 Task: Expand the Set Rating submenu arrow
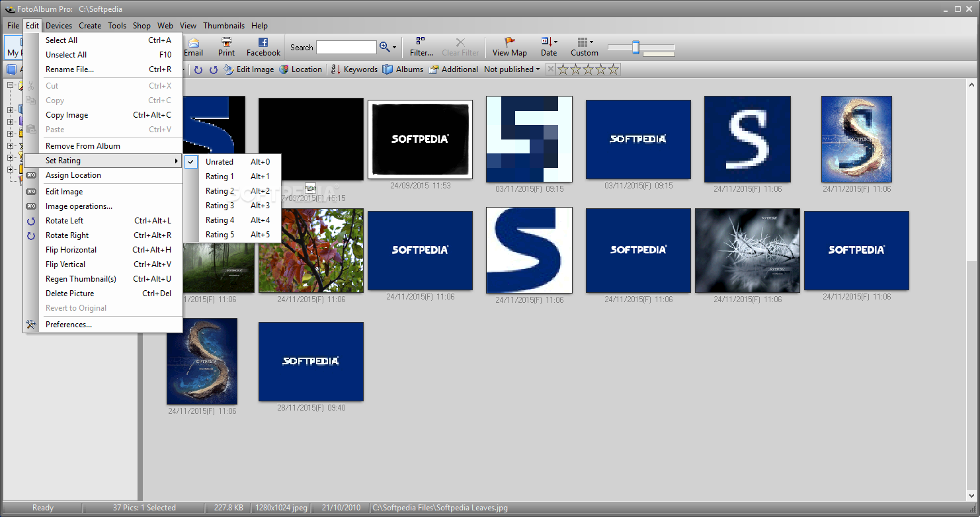(176, 161)
